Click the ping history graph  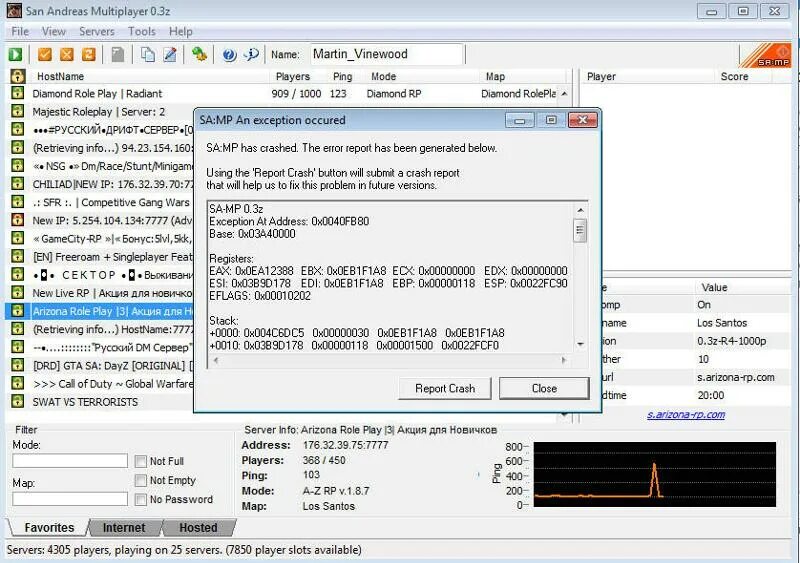pyautogui.click(x=655, y=475)
